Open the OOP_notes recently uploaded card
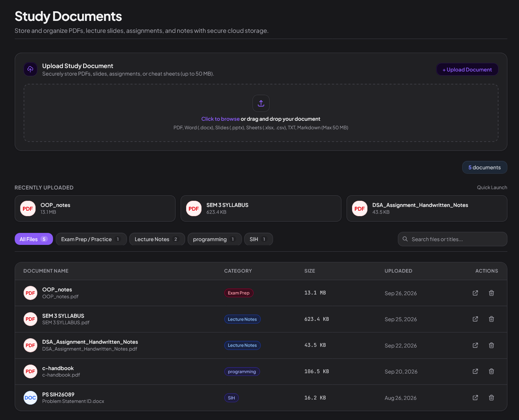 [x=95, y=209]
